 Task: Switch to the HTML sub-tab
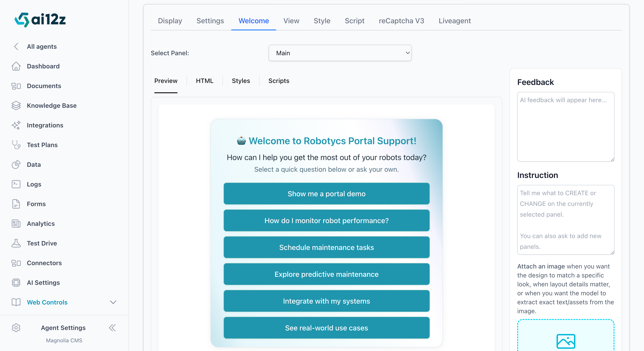[x=205, y=81]
